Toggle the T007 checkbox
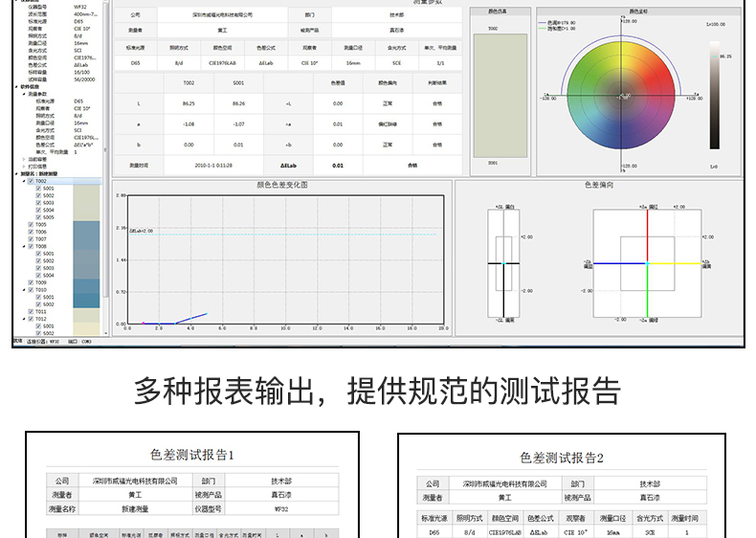This screenshot has height=538, width=756. [x=32, y=239]
